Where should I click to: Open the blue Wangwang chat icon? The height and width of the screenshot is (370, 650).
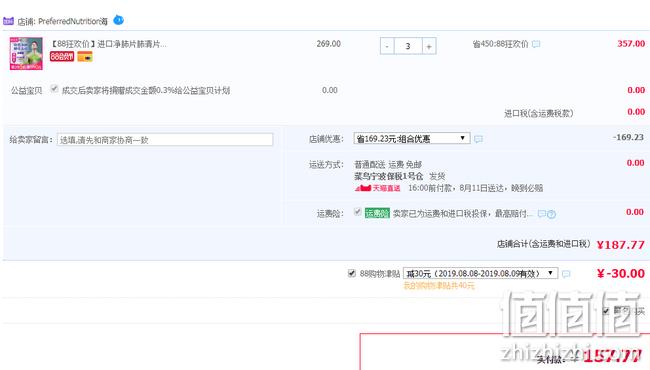(x=119, y=20)
